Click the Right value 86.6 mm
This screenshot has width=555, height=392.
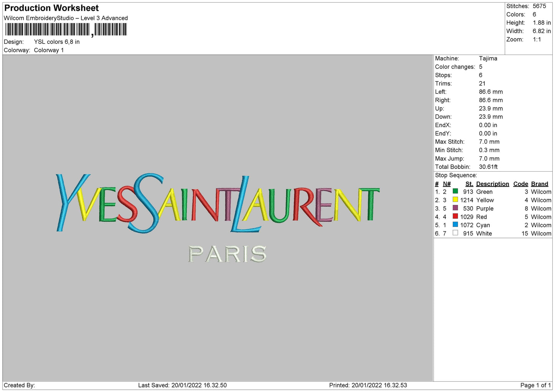click(491, 100)
